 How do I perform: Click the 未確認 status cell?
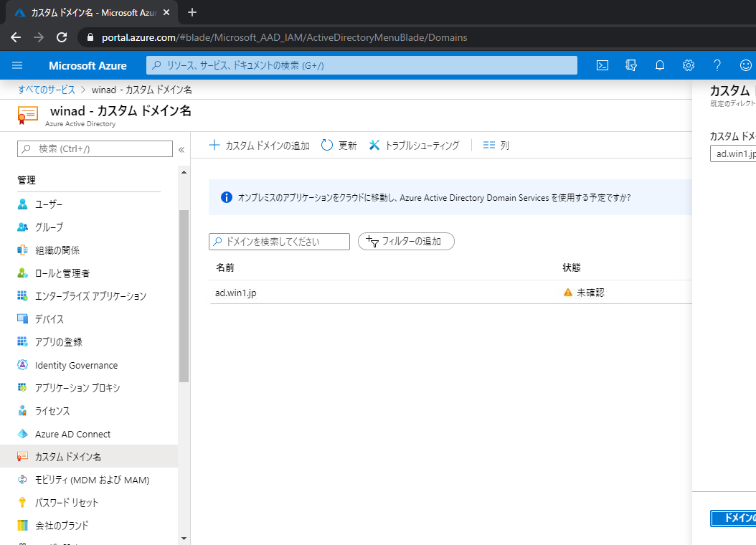583,293
